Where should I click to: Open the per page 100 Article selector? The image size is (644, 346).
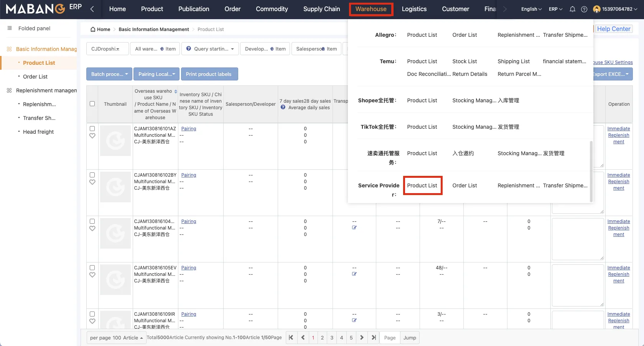pos(116,338)
